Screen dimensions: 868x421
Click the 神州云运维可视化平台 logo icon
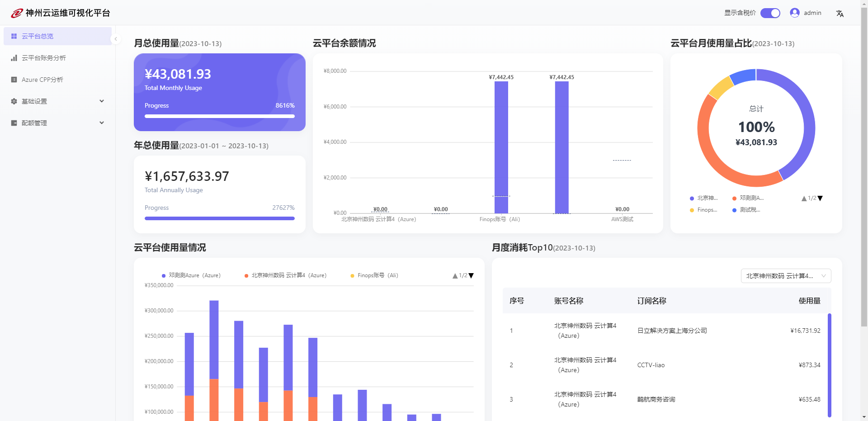(17, 13)
